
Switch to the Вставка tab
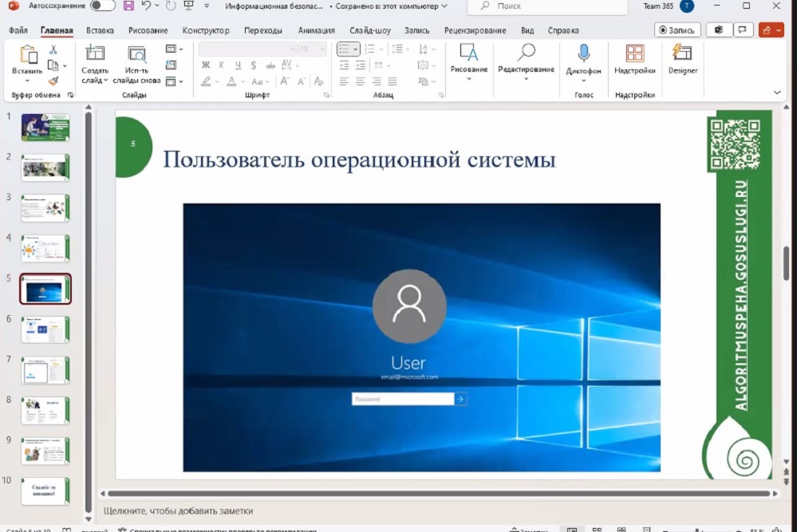coord(100,30)
